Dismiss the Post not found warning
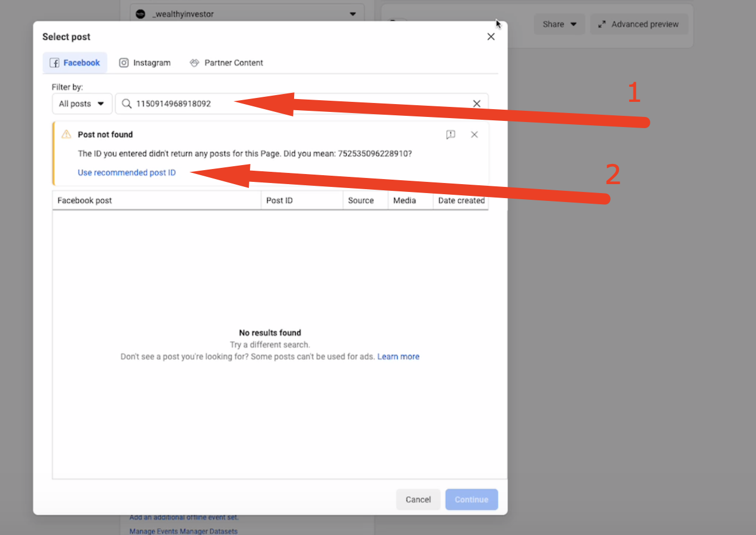This screenshot has width=756, height=535. click(x=474, y=134)
